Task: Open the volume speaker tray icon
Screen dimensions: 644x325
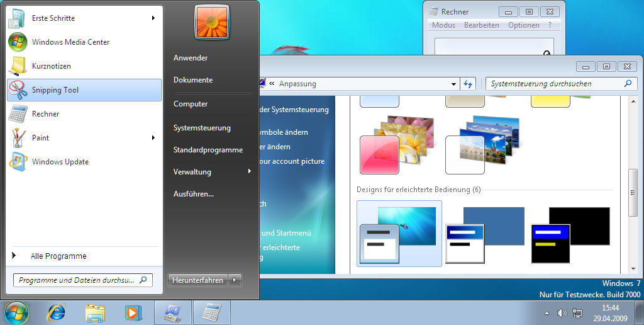Action: click(x=562, y=314)
